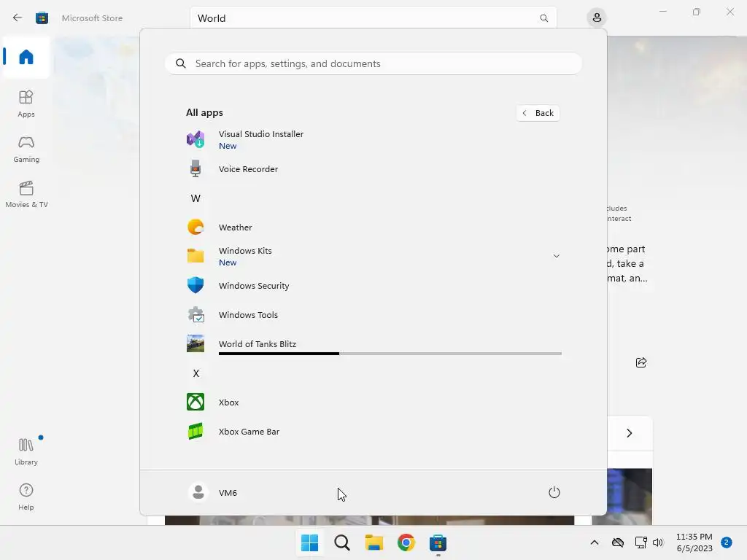Open Visual Studio Installer app icon
Viewport: 747px width, 560px height.
(x=196, y=139)
